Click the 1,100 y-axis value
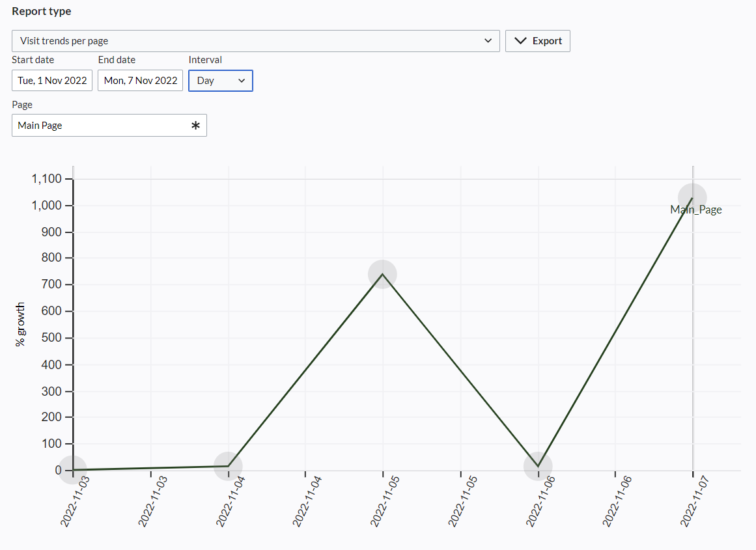 click(47, 179)
